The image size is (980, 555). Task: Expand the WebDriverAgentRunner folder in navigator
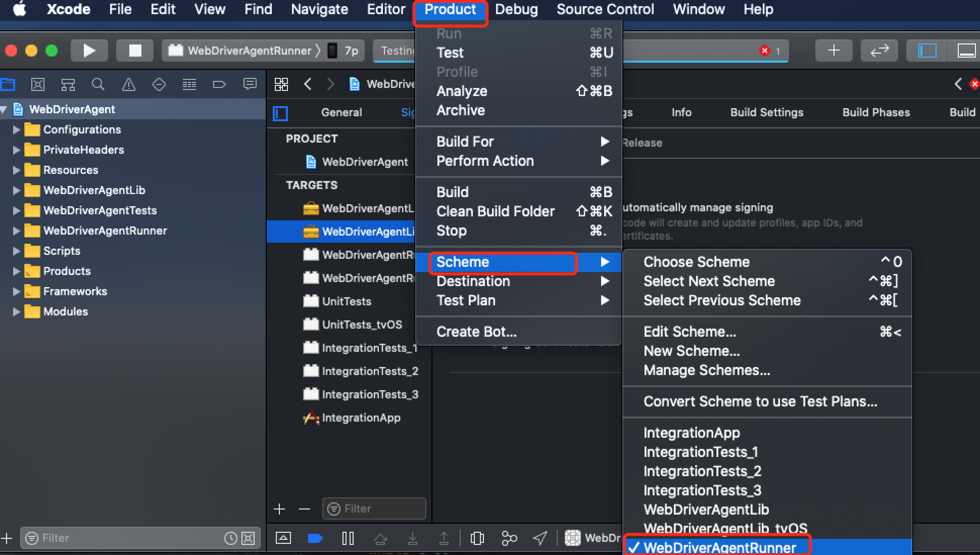point(16,231)
